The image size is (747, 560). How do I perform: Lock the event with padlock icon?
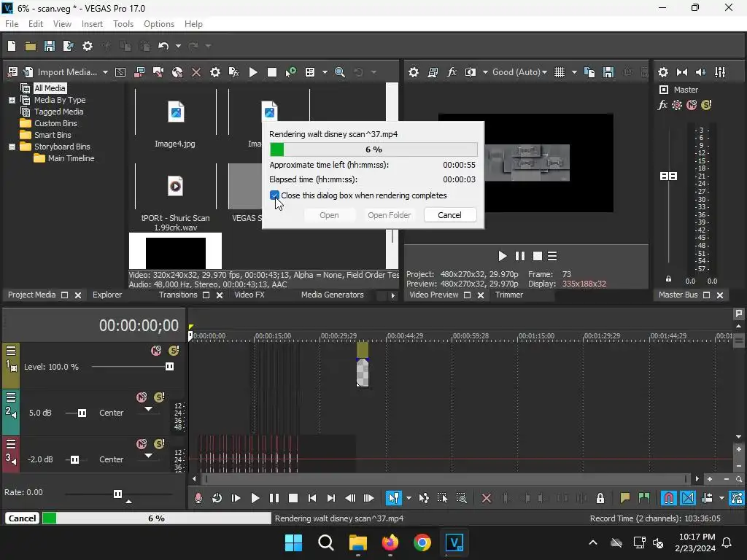point(600,498)
